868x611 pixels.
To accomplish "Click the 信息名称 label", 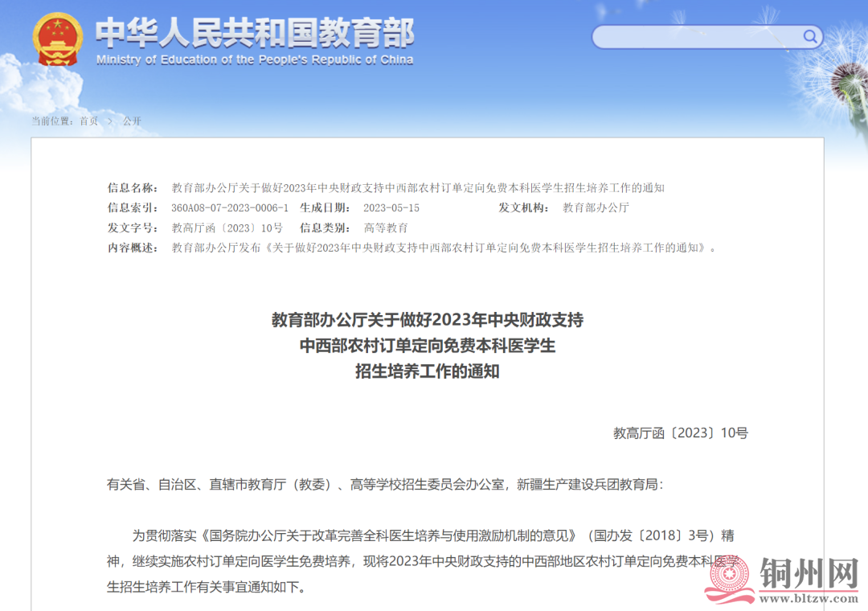I will [133, 188].
